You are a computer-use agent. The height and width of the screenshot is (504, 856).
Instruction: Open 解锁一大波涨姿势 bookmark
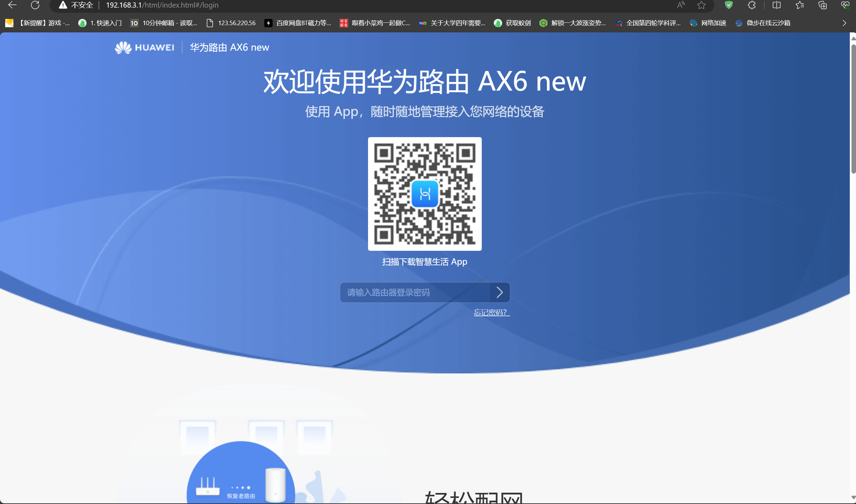point(573,23)
